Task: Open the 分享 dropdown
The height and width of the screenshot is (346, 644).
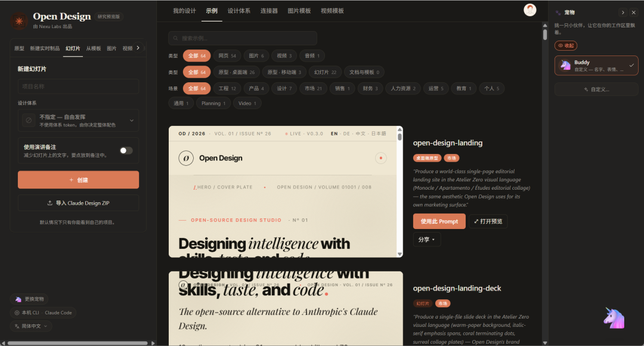Action: (427, 240)
